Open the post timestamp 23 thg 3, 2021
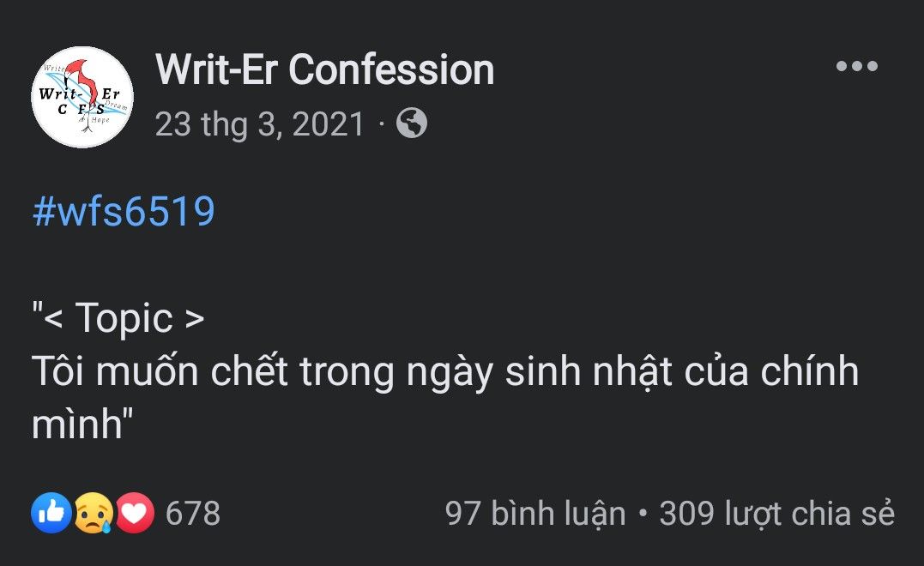 [260, 124]
